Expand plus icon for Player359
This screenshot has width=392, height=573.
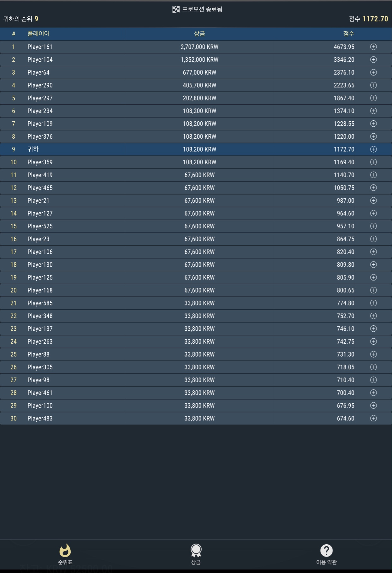pyautogui.click(x=373, y=162)
